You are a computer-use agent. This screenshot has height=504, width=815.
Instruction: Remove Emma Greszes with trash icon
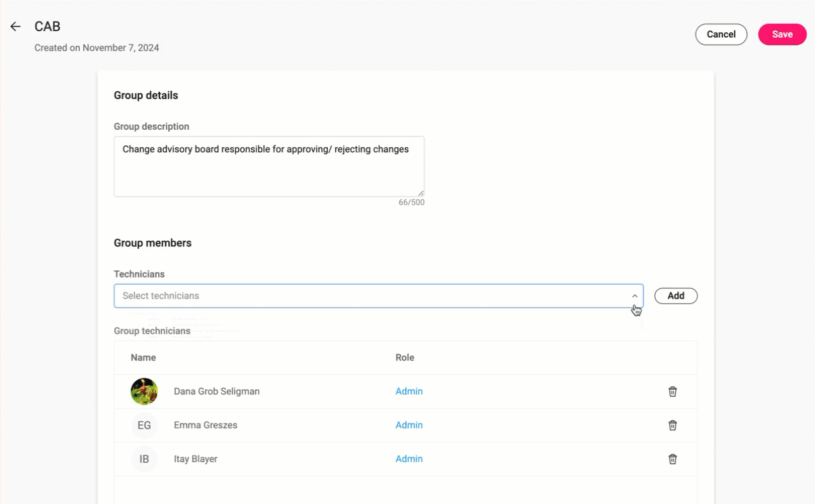coord(672,425)
